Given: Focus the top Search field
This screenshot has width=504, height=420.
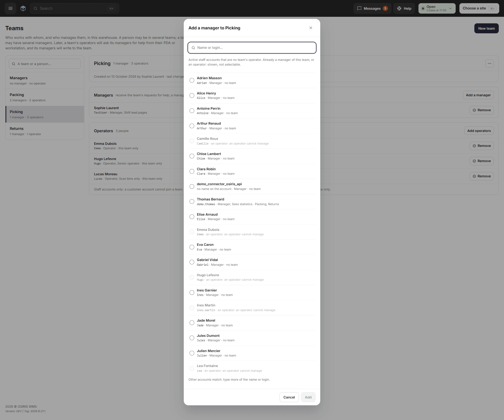Looking at the screenshot, I should (x=75, y=8).
